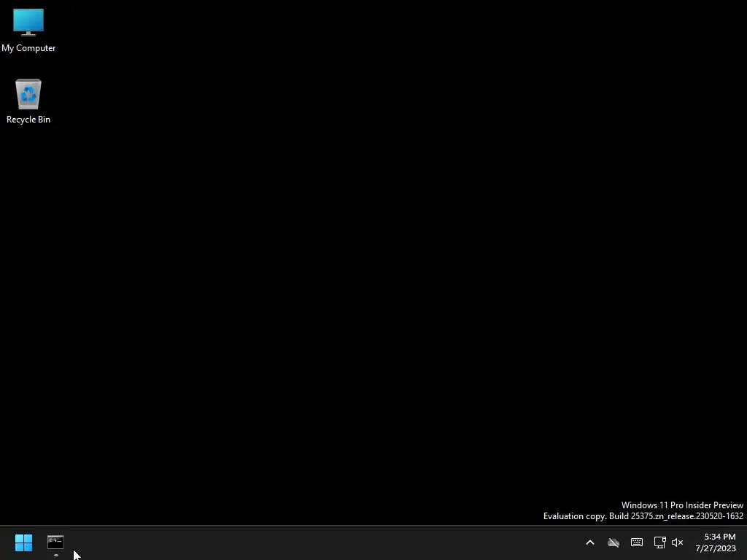Click the My Computer label text

(x=28, y=48)
